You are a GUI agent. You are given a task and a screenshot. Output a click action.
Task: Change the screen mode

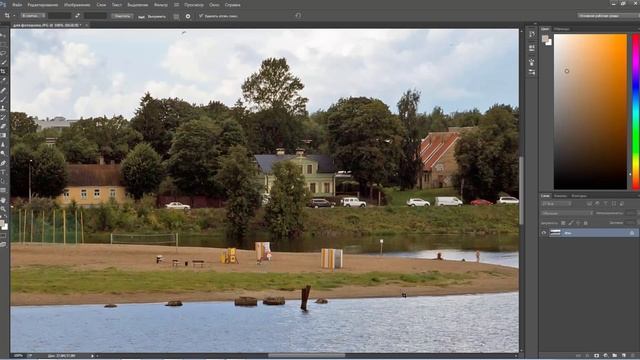click(3, 244)
